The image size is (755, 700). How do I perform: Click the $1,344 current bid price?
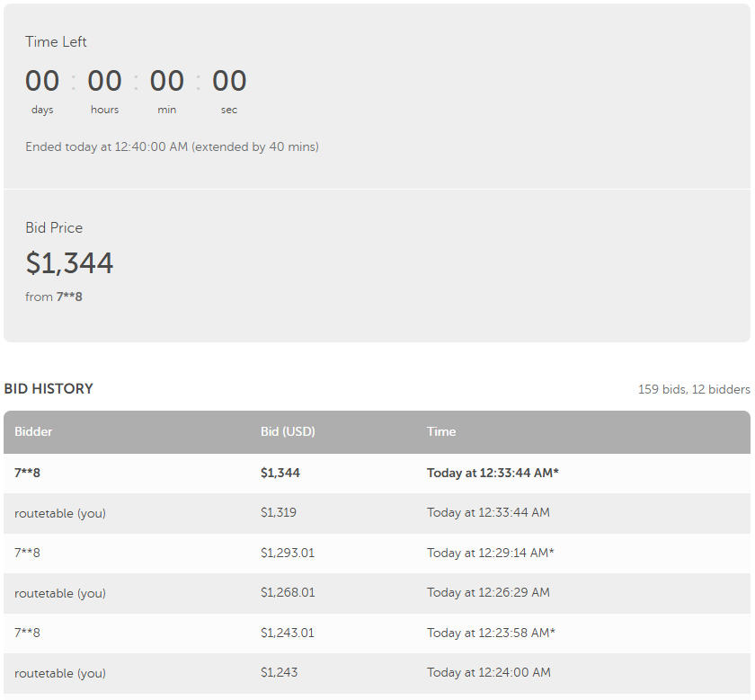point(69,263)
